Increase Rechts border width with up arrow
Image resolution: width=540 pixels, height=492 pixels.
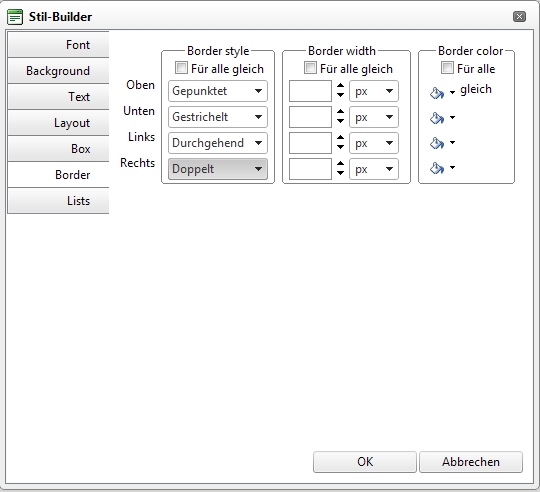(340, 164)
